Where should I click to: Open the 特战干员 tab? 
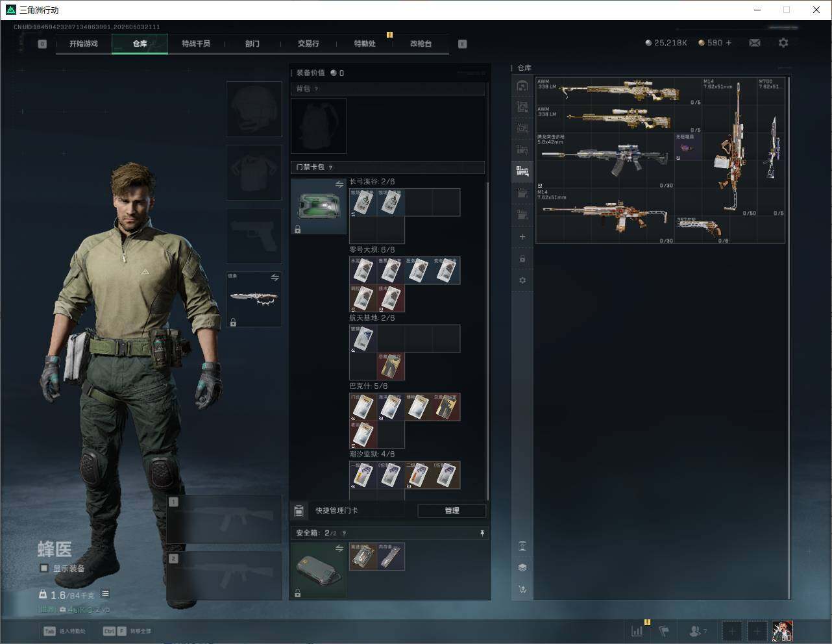pyautogui.click(x=196, y=43)
